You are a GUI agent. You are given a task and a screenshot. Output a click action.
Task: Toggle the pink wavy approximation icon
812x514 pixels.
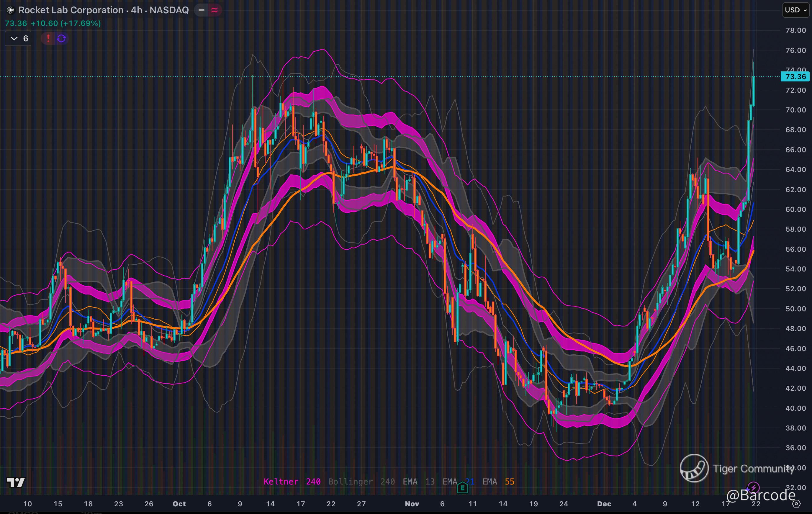[x=215, y=10]
